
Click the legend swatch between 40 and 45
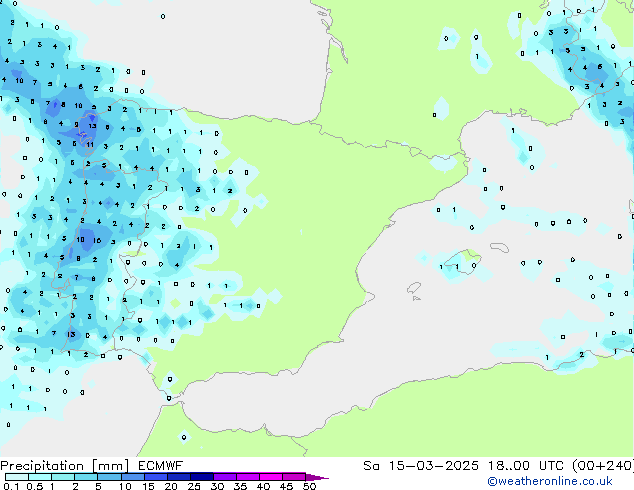click(271, 477)
